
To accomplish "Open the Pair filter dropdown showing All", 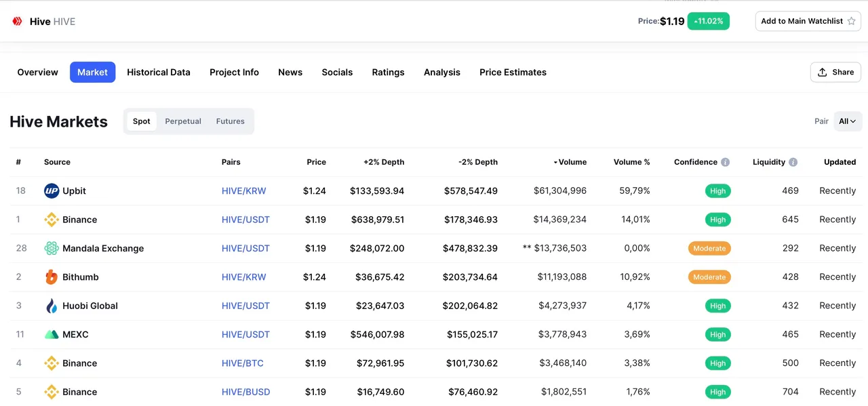I will pyautogui.click(x=848, y=121).
